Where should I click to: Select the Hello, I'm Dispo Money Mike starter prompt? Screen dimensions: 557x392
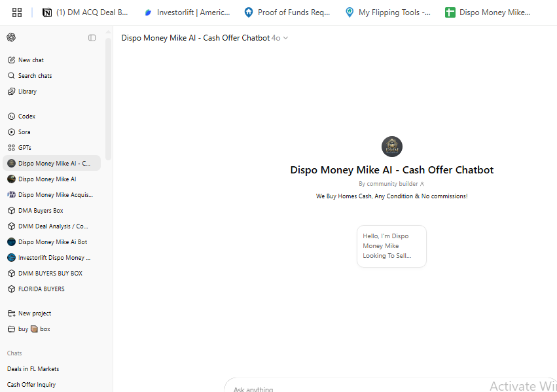(x=391, y=246)
